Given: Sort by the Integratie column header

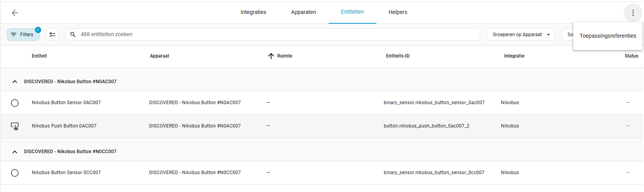Looking at the screenshot, I should click(514, 56).
